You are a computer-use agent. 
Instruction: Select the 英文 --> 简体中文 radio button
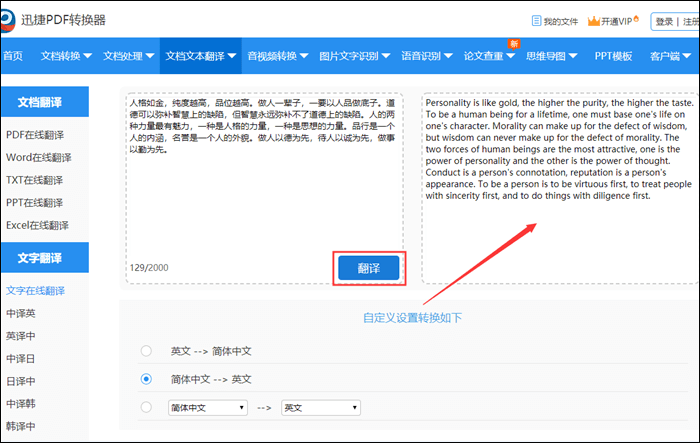pyautogui.click(x=146, y=351)
